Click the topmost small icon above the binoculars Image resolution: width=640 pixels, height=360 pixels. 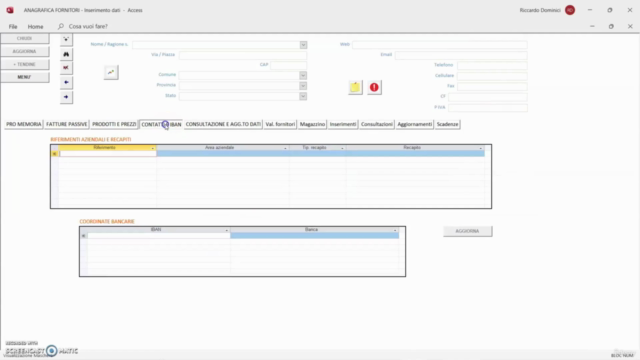66,39
